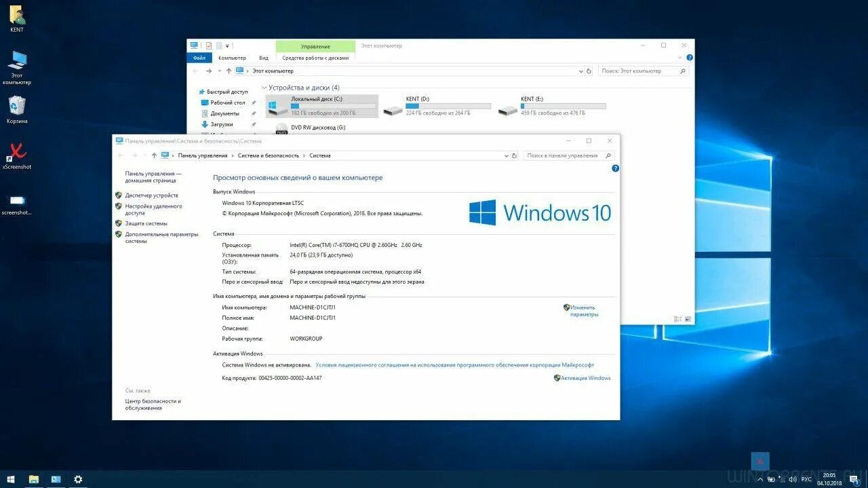
Task: Select the screenshot file icon on desktop
Action: point(17,204)
